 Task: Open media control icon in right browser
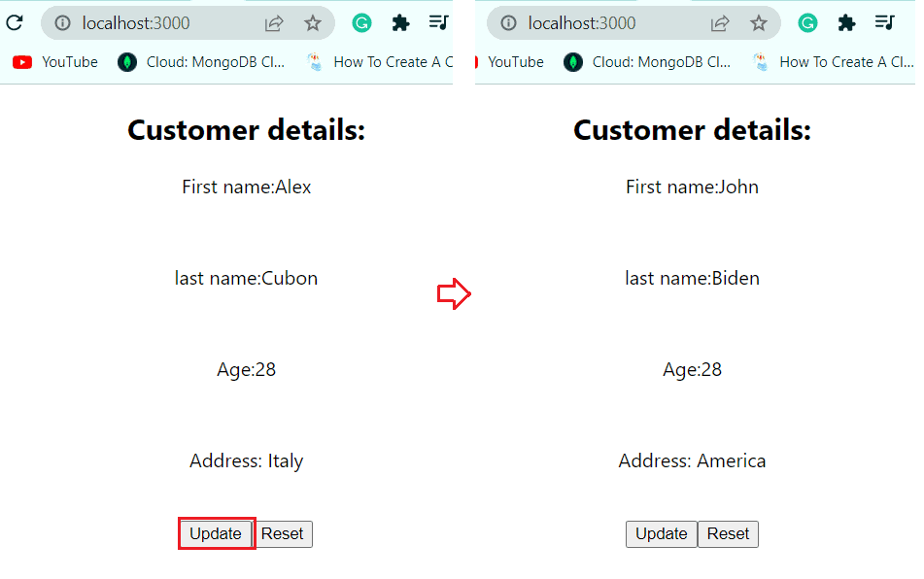coord(885,23)
